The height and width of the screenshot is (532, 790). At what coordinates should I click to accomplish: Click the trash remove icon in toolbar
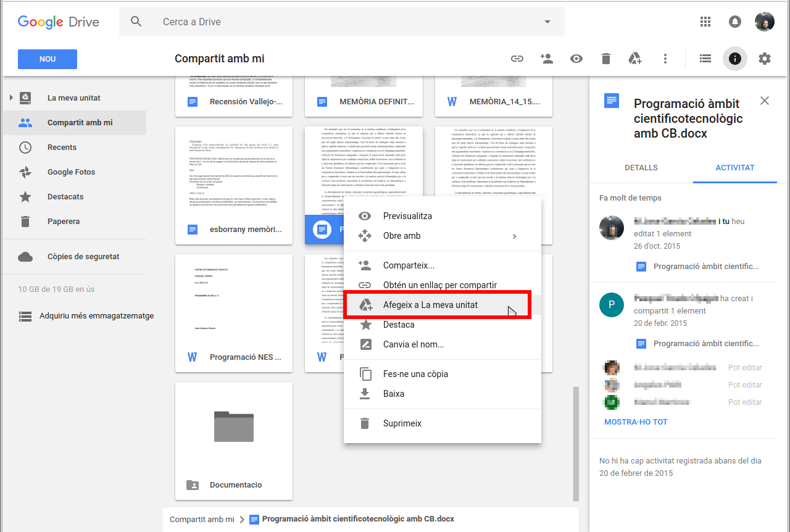coord(606,59)
